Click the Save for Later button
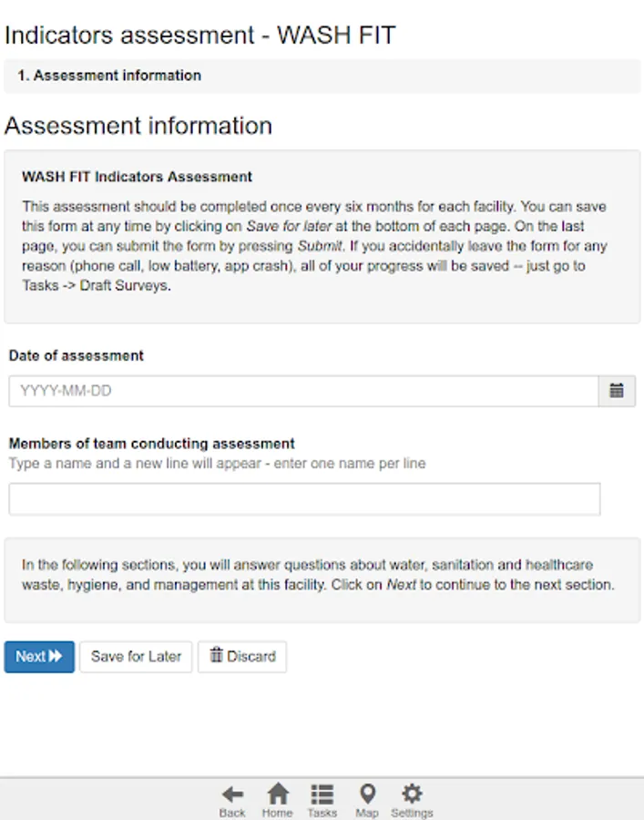The image size is (644, 820). coord(136,656)
